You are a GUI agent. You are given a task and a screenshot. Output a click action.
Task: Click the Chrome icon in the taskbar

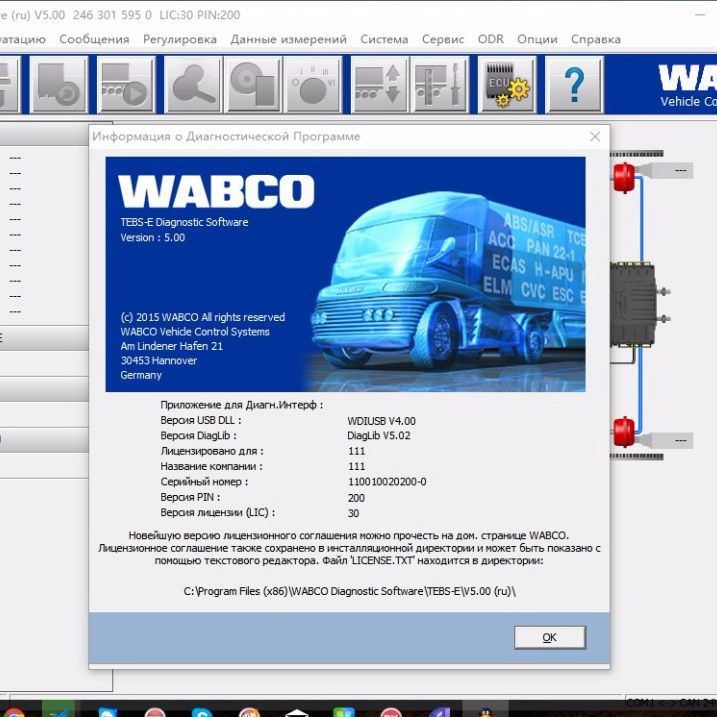(x=14, y=712)
